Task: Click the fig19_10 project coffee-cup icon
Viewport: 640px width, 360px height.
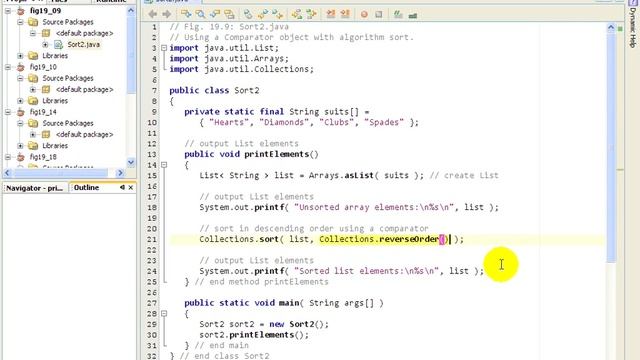Action: [20, 67]
